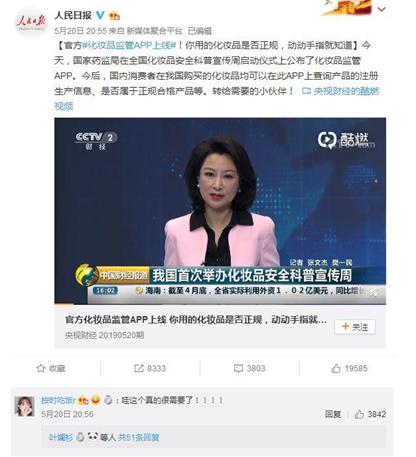Click the video progress bar

click(x=220, y=304)
